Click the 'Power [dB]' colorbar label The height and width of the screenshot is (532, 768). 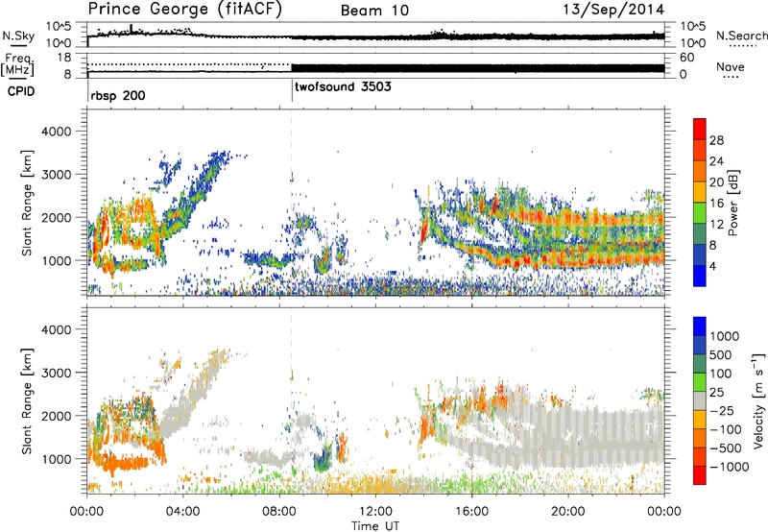coord(732,203)
